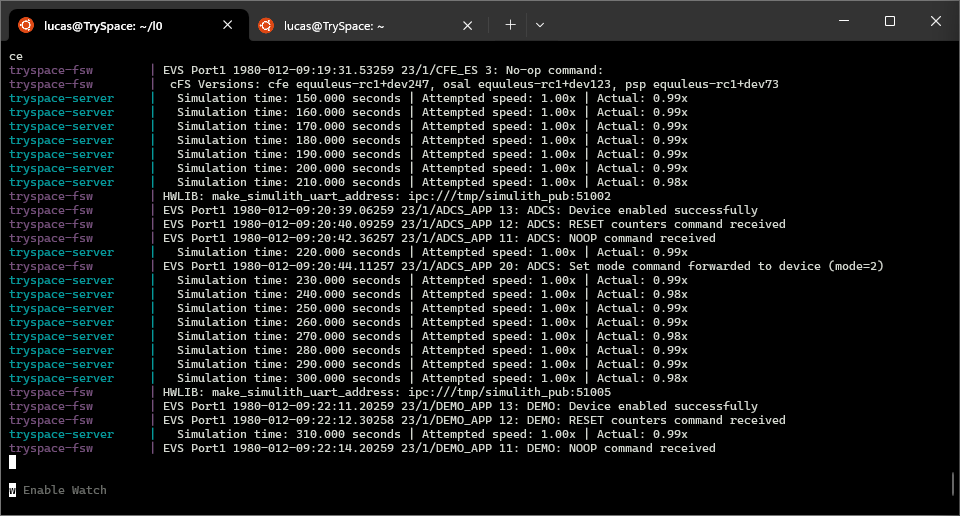Click the blinking terminal cursor block
This screenshot has height=516, width=960.
click(12, 462)
